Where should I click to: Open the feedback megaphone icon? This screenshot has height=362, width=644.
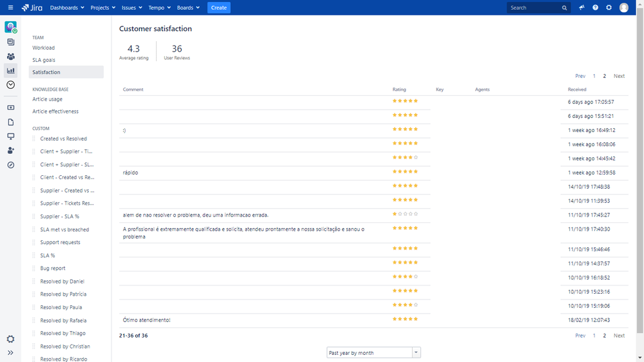coord(581,7)
